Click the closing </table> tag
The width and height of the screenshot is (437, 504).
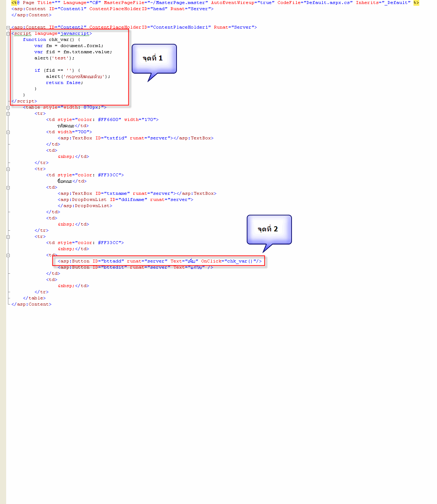tap(34, 298)
